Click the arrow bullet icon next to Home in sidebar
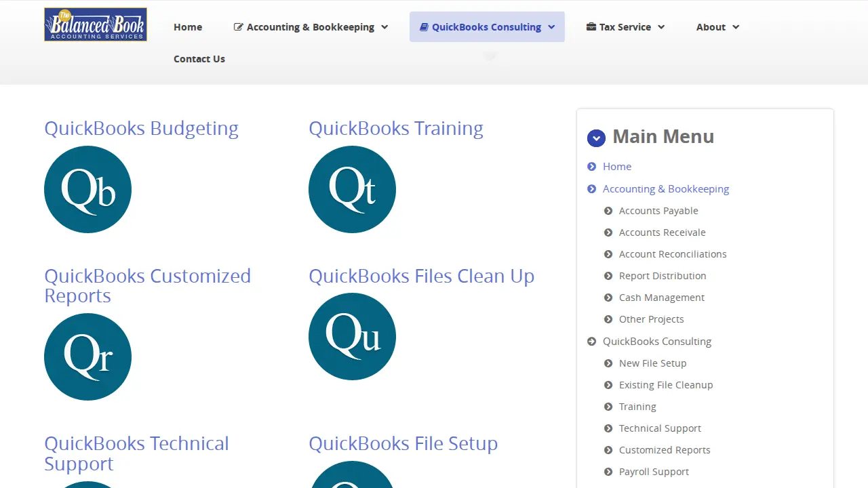This screenshot has height=488, width=868. (x=591, y=167)
